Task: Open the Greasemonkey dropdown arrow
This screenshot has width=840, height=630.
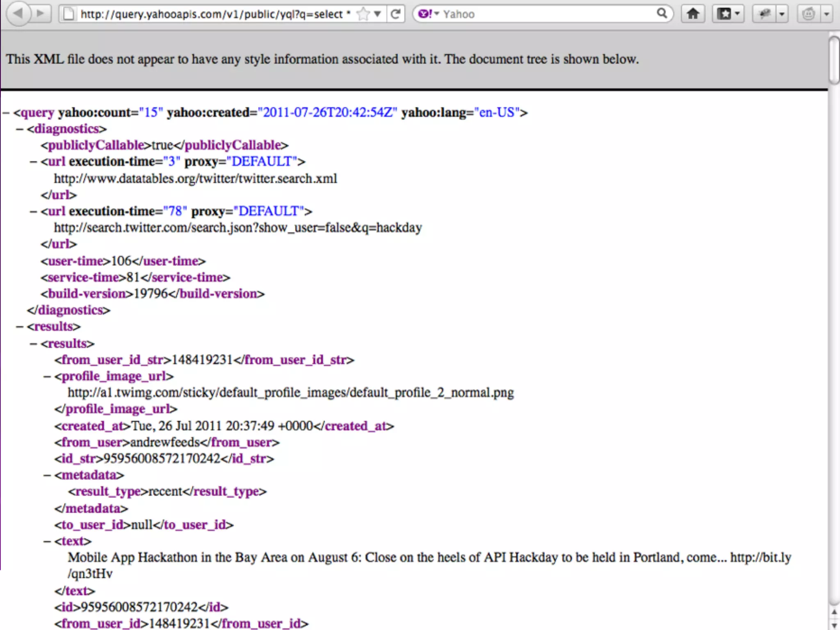Action: 826,14
